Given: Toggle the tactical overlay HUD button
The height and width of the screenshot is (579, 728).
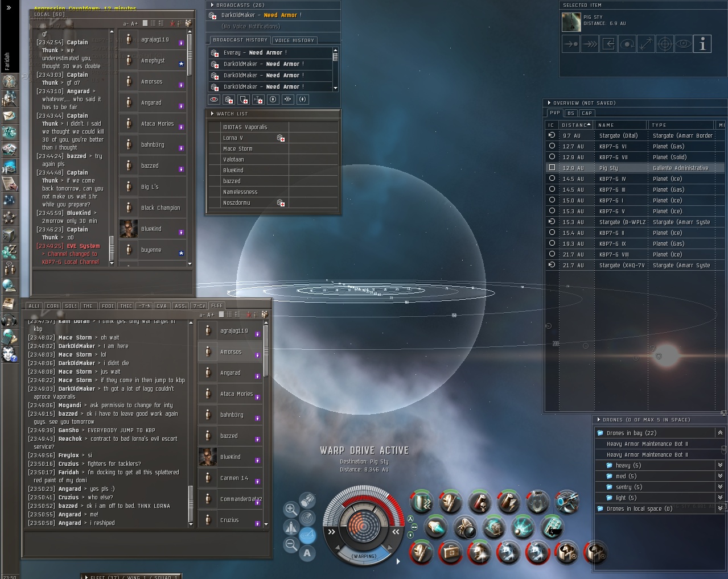Looking at the screenshot, I should 307,535.
